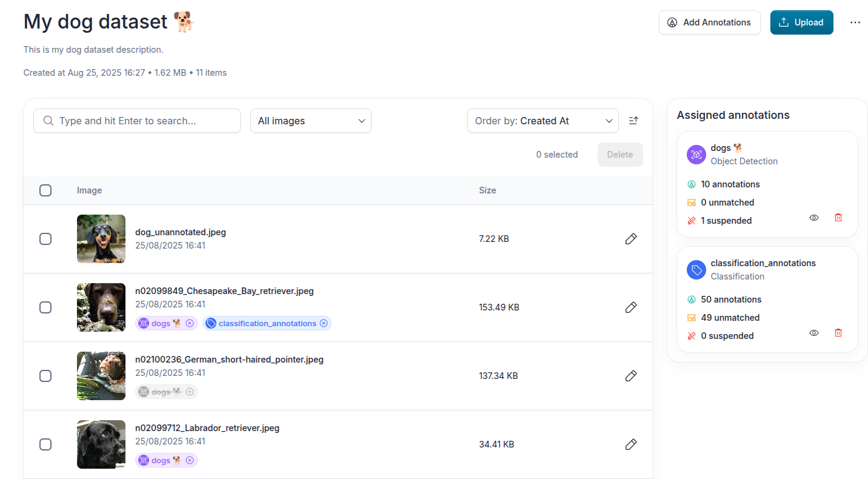Image resolution: width=868 pixels, height=479 pixels.
Task: Tick checkbox for German_short-haired_pointer image
Action: pyautogui.click(x=45, y=376)
